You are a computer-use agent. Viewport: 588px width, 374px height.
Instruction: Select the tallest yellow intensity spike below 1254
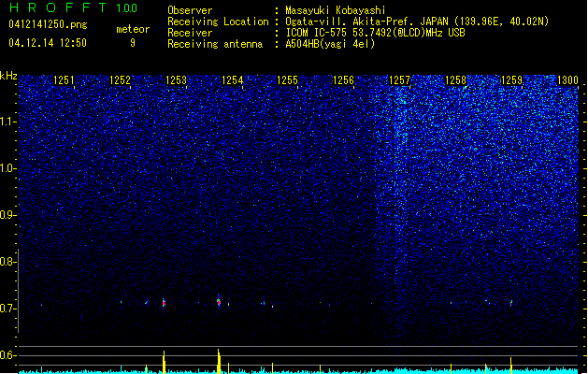pyautogui.click(x=219, y=361)
